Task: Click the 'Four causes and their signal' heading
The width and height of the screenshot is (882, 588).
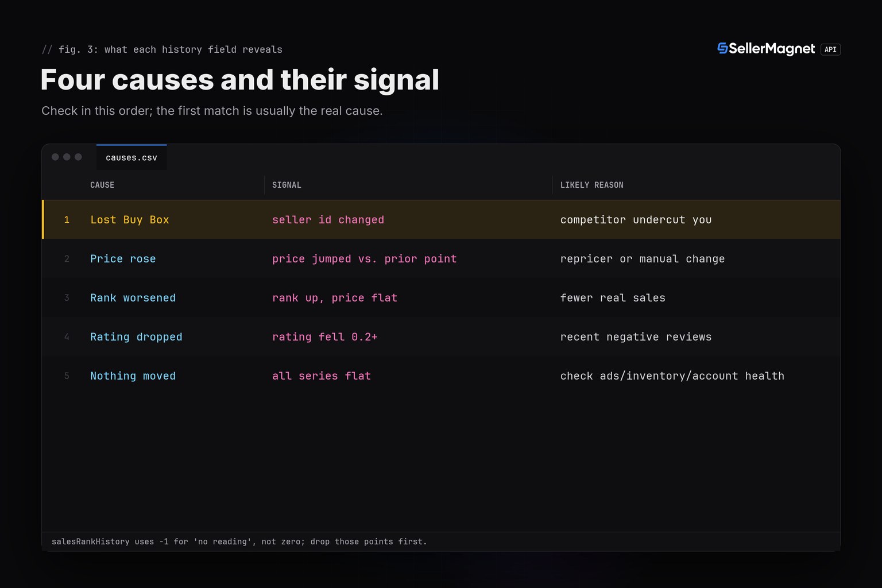Action: [x=240, y=79]
